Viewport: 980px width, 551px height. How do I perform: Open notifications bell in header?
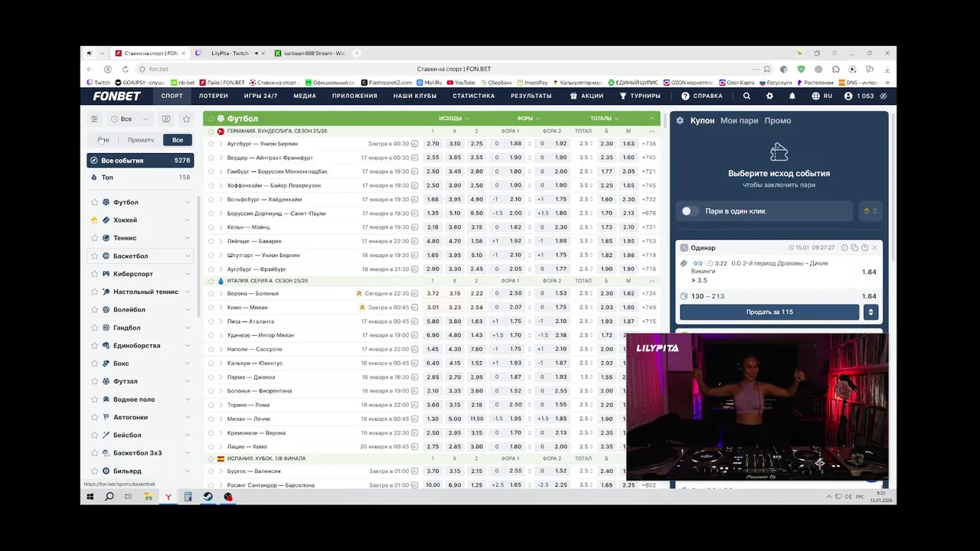point(792,96)
